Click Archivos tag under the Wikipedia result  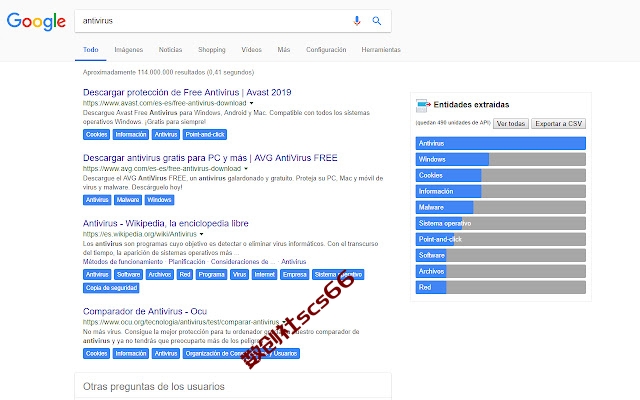pyautogui.click(x=160, y=275)
